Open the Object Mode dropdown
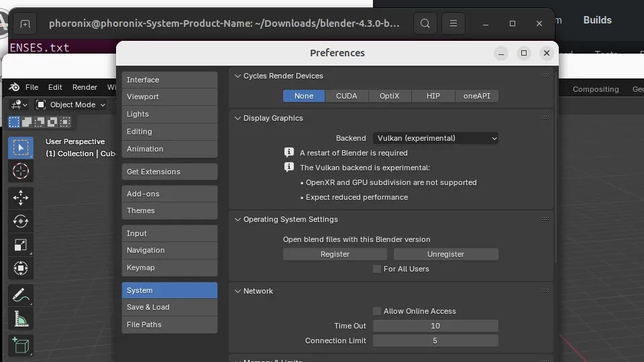 click(x=71, y=105)
